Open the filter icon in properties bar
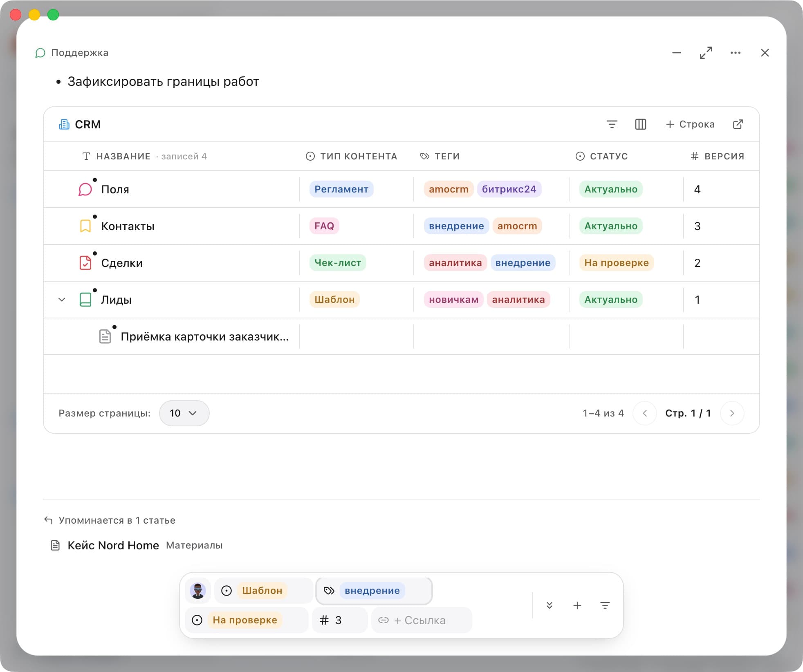This screenshot has width=803, height=672. [605, 605]
